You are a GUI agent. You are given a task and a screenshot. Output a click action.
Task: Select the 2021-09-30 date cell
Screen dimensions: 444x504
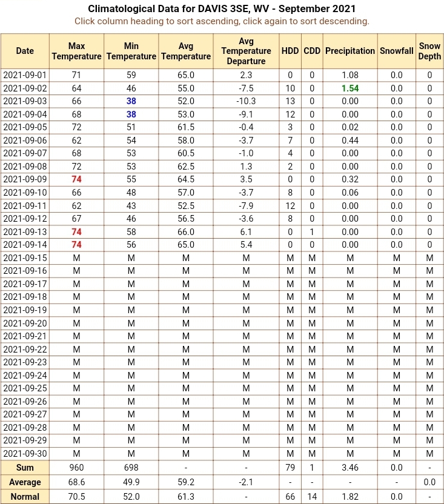click(25, 454)
